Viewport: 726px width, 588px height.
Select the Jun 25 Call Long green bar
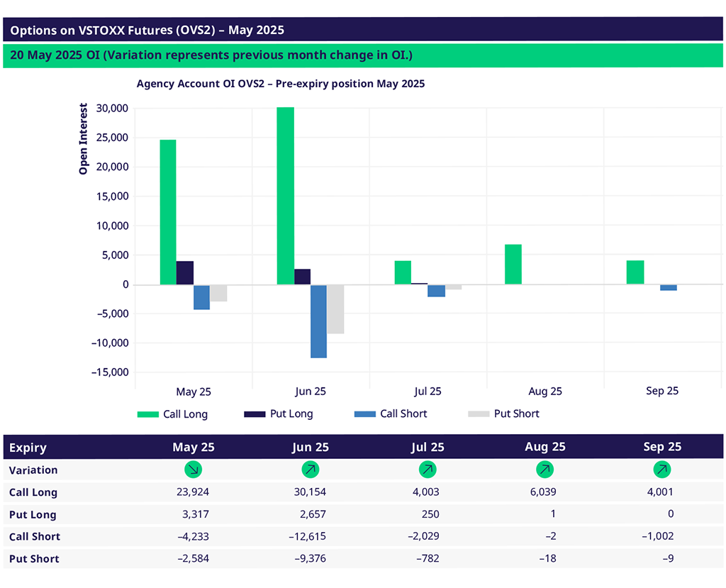286,196
